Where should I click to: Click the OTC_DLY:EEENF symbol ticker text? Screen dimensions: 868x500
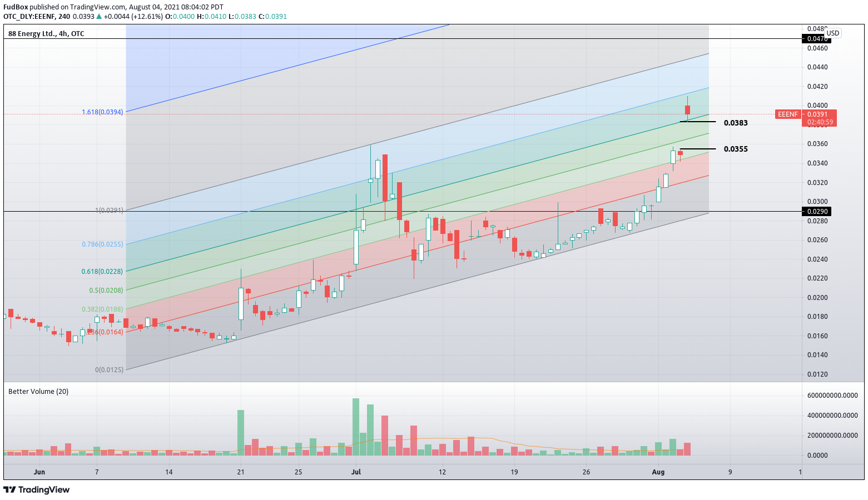point(28,17)
